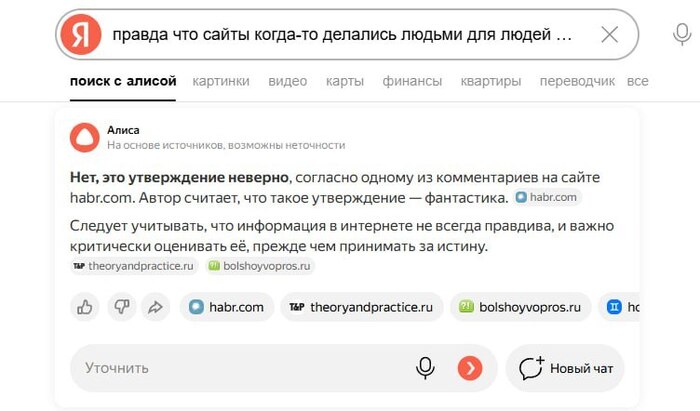Viewport: 700px width, 411px height.
Task: Start a Новый чат
Action: click(x=565, y=368)
